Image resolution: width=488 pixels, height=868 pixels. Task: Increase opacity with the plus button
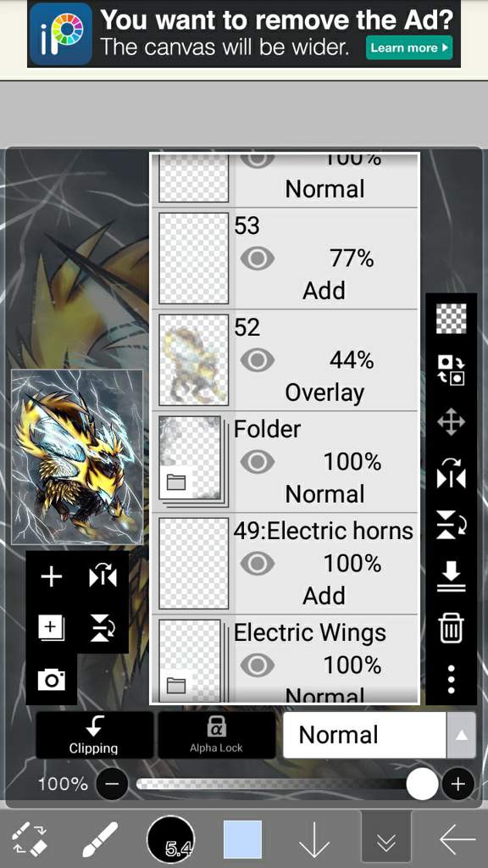(457, 784)
